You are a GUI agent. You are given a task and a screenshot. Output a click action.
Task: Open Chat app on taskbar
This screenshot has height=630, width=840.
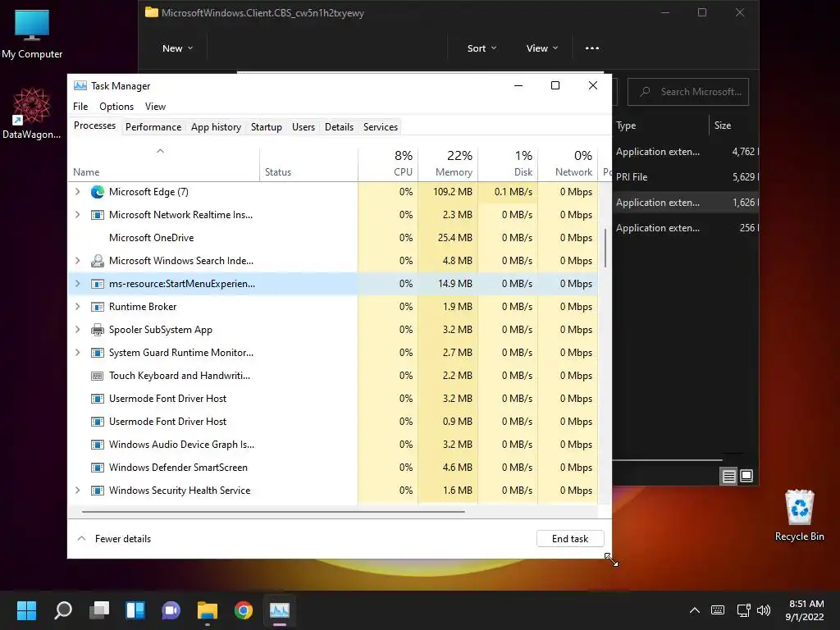pos(171,609)
